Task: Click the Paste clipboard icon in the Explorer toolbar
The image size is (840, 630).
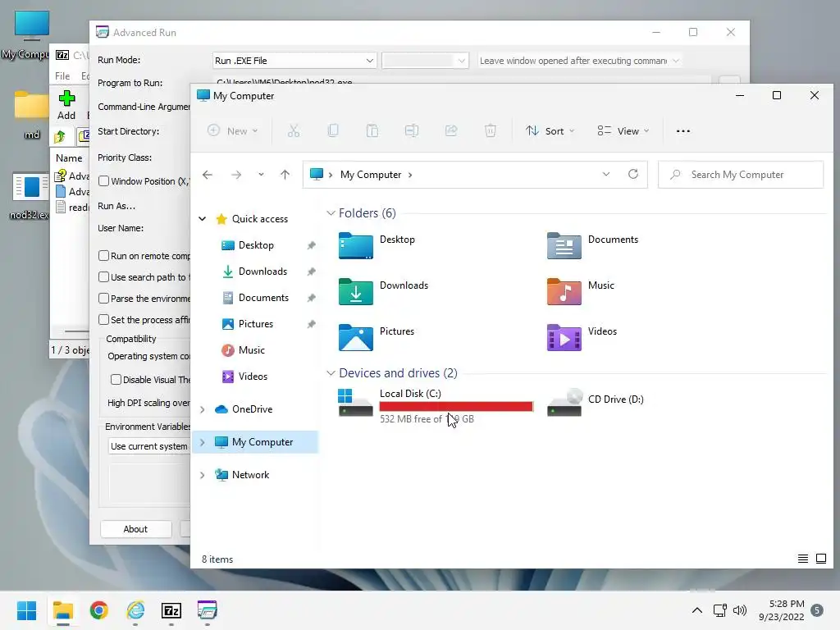Action: [372, 130]
